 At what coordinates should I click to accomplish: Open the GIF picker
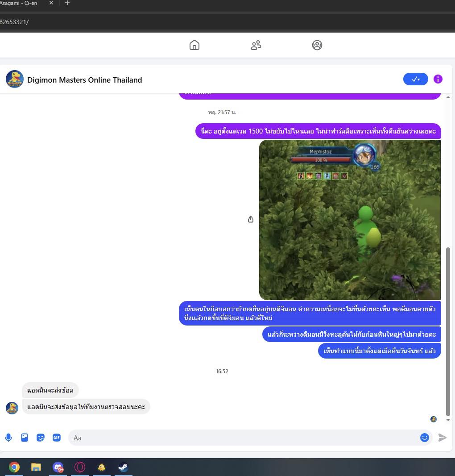pyautogui.click(x=57, y=438)
